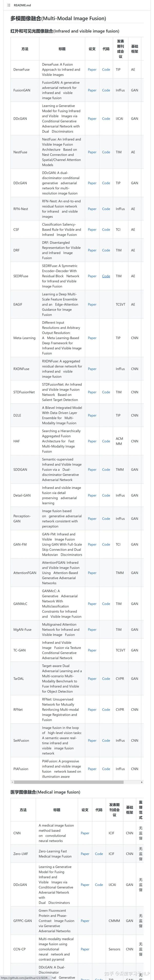Image resolution: width=154 pixels, height=980 pixels.
Task: Open the SeAFusion Paper link
Action: pos(92,740)
